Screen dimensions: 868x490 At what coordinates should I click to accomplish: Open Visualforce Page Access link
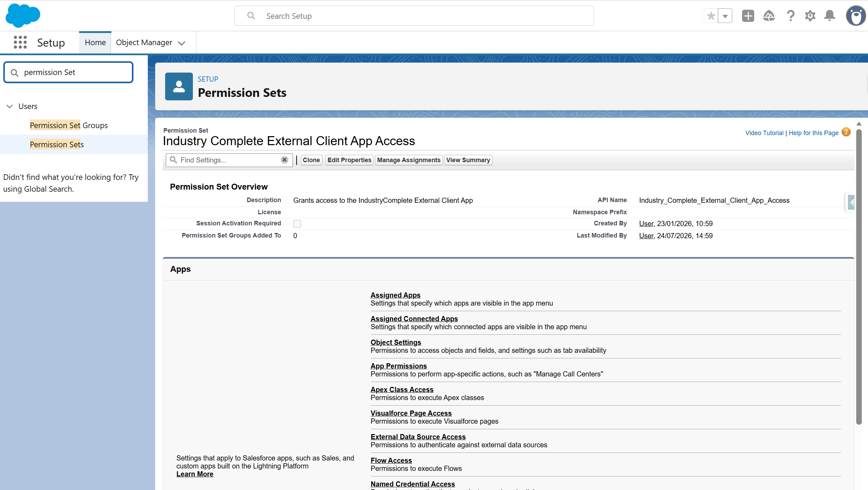[x=411, y=413]
